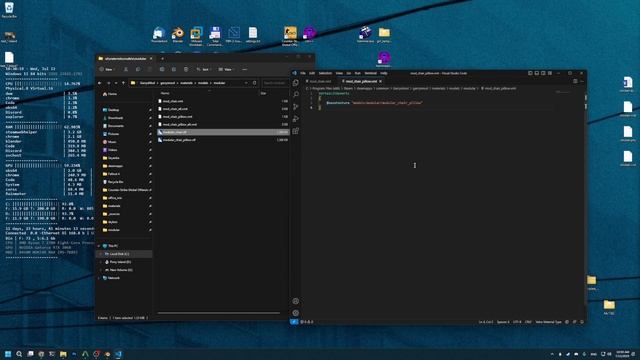Viewport: 640px width, 360px height.
Task: Click the taskbar Search icon
Action: [19, 354]
